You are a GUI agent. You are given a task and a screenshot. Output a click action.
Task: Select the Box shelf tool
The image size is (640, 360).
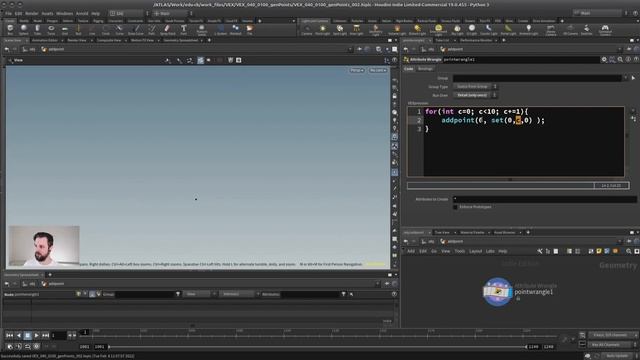coord(10,29)
